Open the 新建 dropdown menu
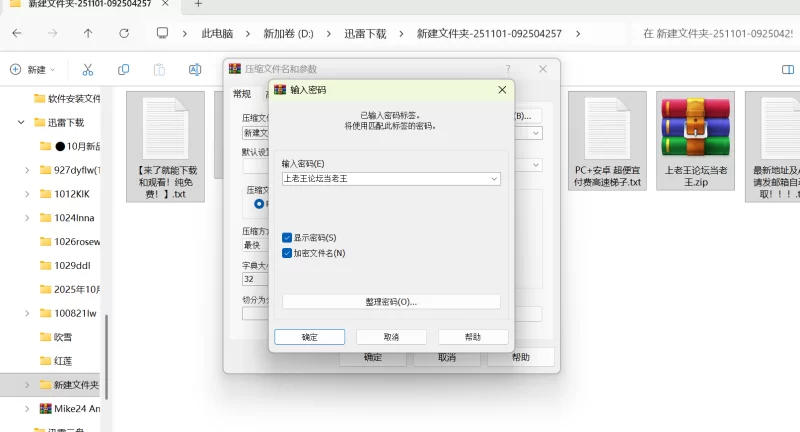This screenshot has height=432, width=800. pos(33,69)
